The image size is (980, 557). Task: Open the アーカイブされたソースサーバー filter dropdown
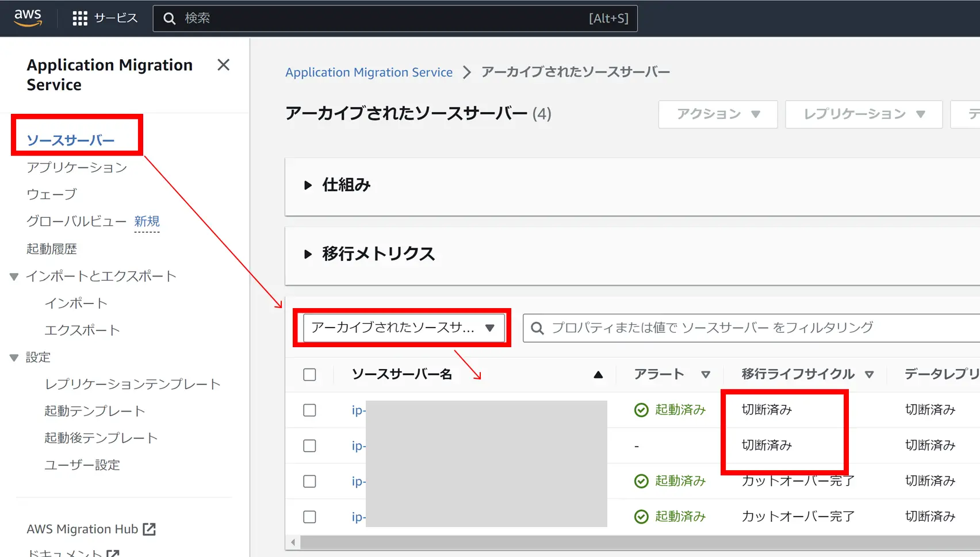[x=404, y=328]
